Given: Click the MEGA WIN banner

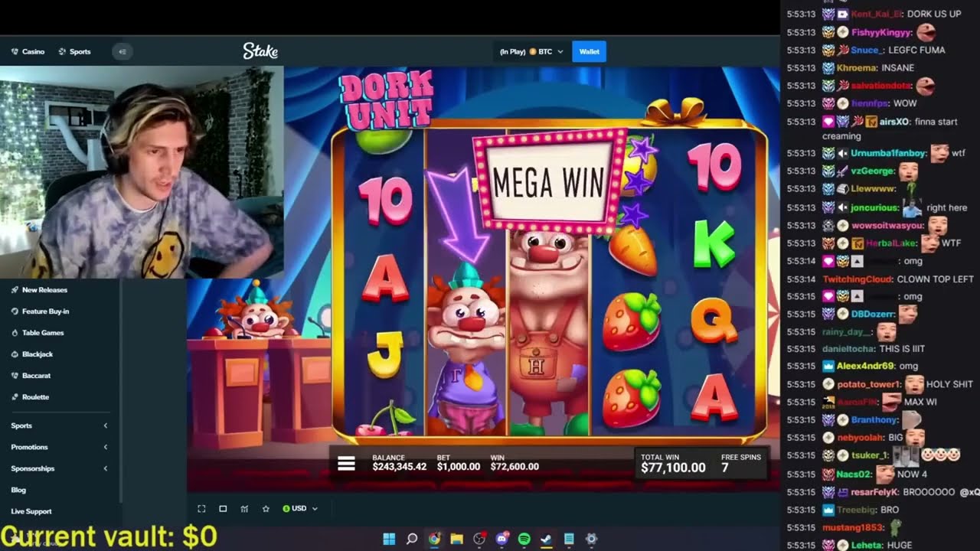Looking at the screenshot, I should point(548,181).
